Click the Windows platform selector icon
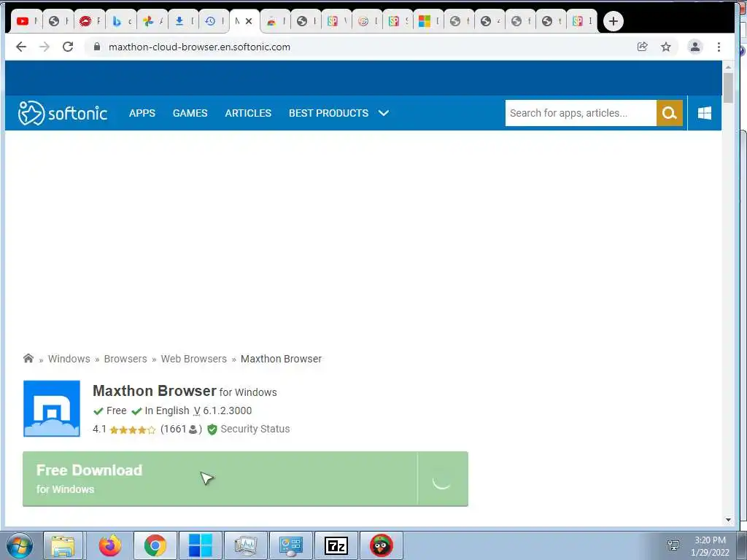This screenshot has width=747, height=560. point(704,113)
